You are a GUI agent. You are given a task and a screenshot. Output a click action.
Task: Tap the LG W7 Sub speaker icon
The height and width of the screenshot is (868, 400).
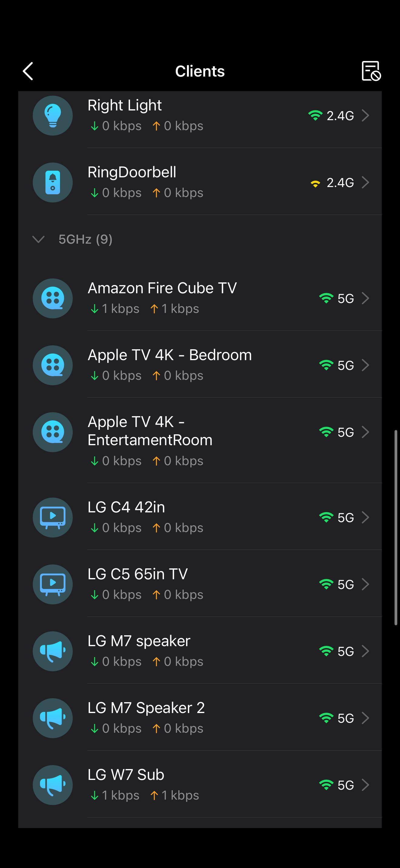(53, 785)
